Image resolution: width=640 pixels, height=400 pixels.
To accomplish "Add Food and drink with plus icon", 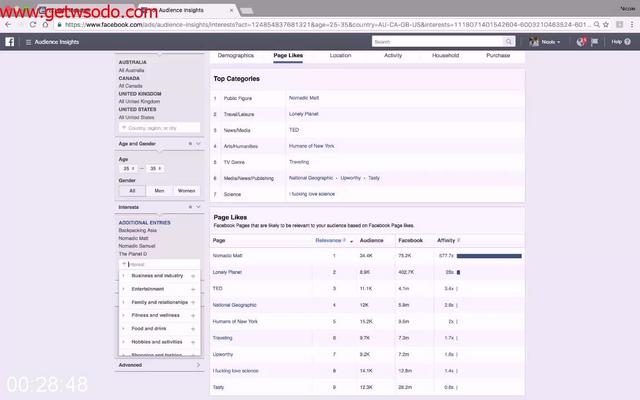I will tap(193, 329).
